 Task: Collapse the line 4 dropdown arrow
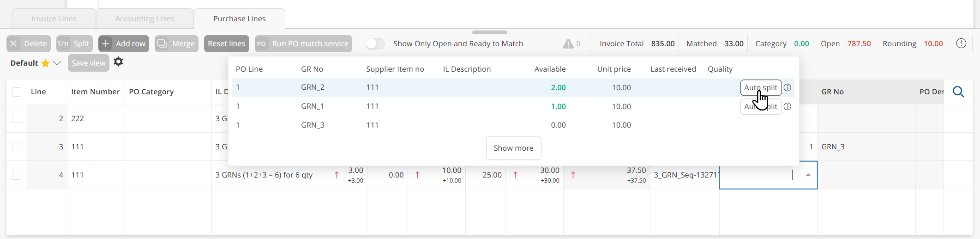(x=808, y=175)
